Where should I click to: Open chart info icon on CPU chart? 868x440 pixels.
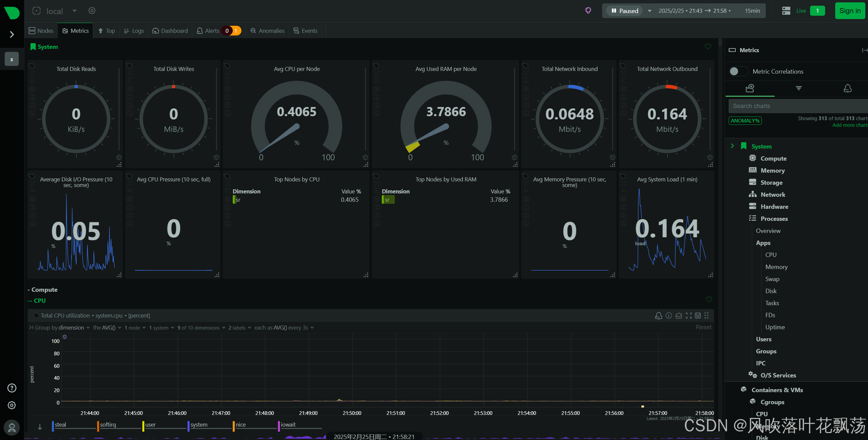668,316
